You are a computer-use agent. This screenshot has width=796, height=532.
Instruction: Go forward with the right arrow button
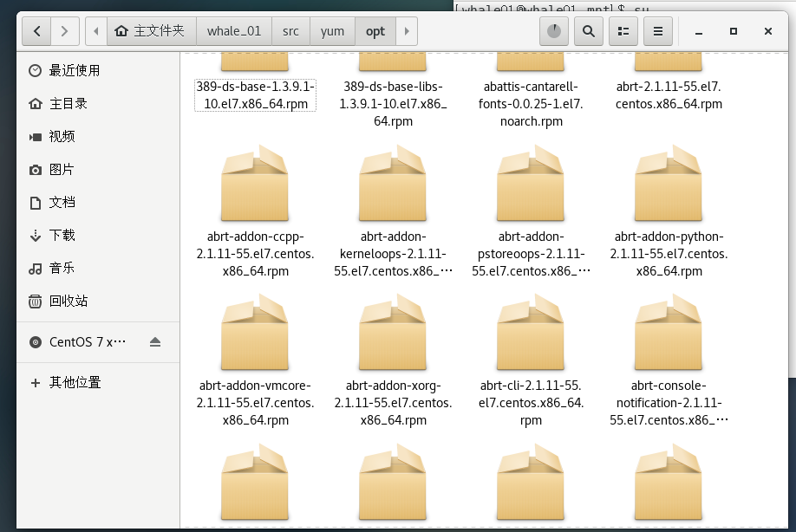pos(64,31)
